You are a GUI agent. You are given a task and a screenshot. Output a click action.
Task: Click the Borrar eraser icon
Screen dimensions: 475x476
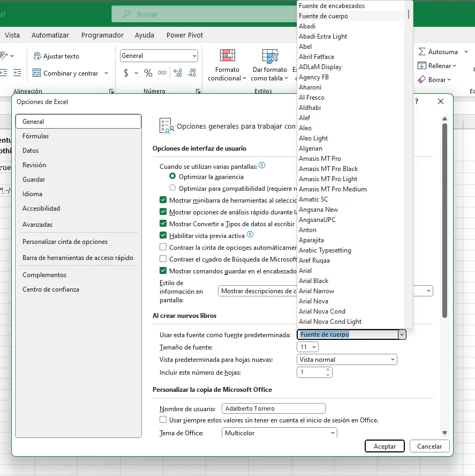tap(421, 79)
